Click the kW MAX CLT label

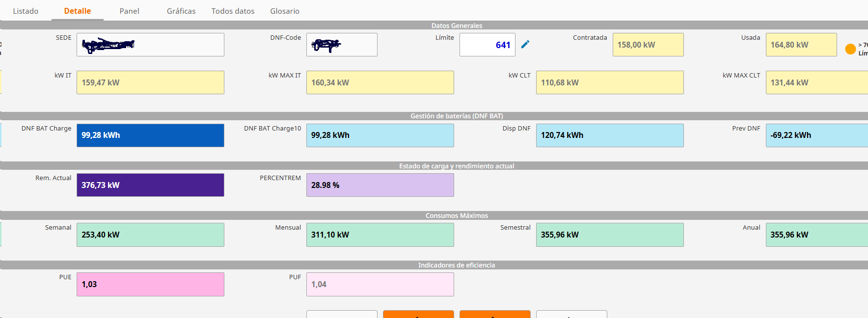pos(741,75)
